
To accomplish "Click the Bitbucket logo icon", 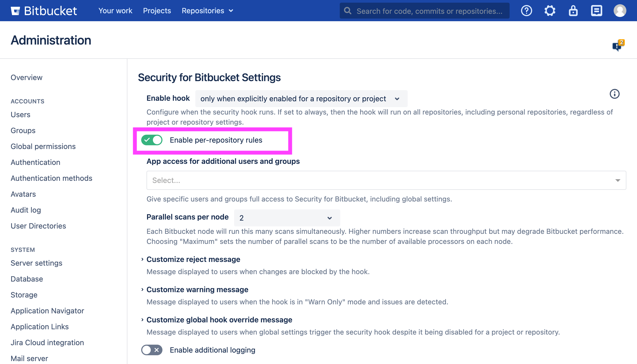I will [15, 11].
